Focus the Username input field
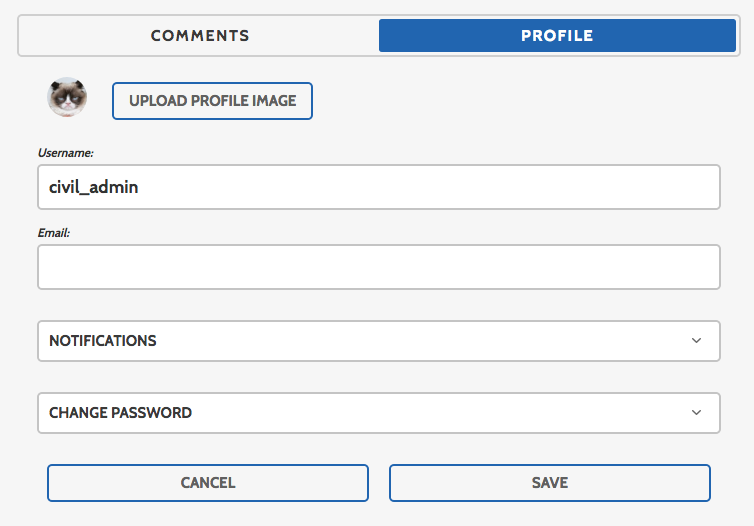754x526 pixels. click(x=379, y=187)
